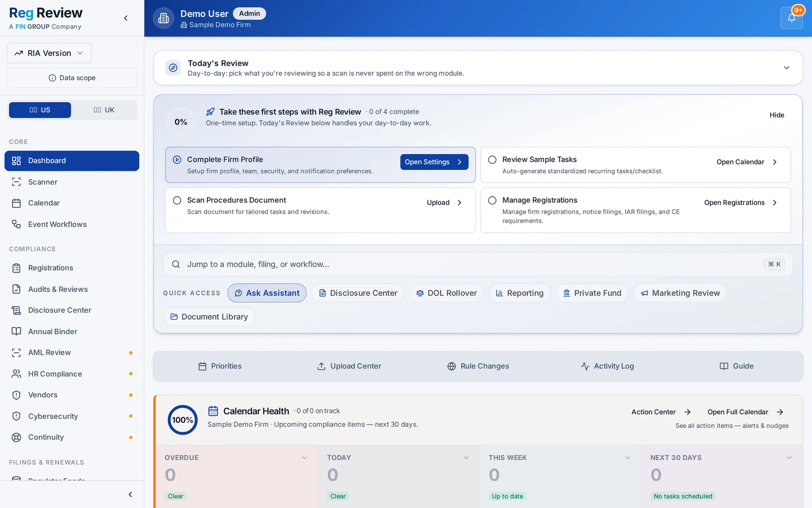Click the AML Review scan icon
The height and width of the screenshot is (508, 812).
(16, 353)
